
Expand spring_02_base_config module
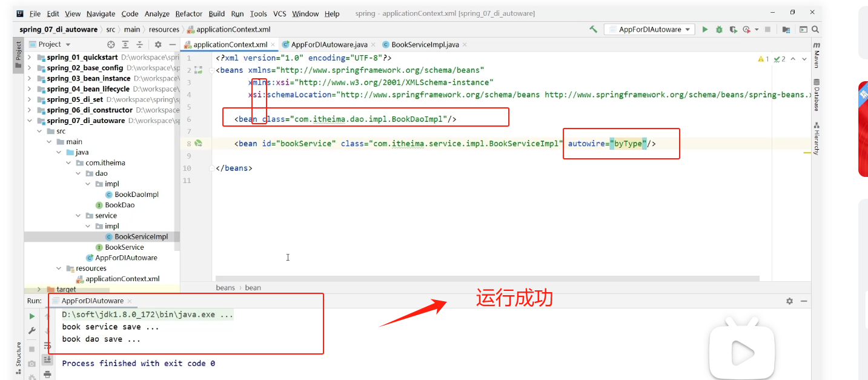click(x=30, y=68)
